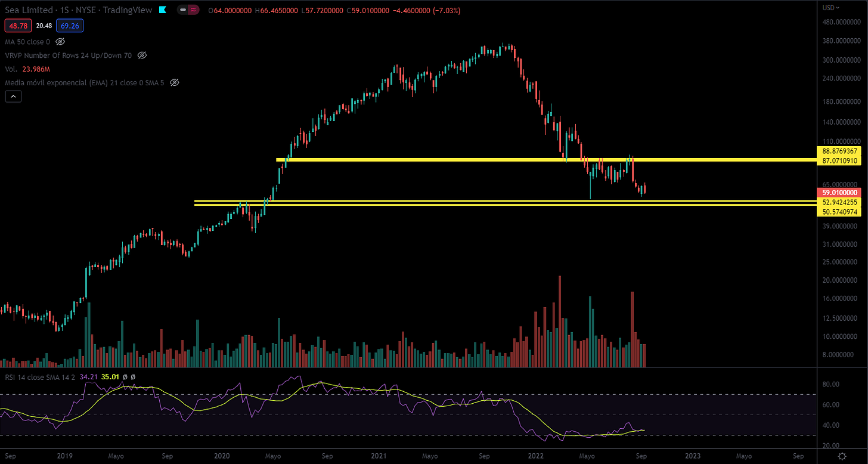The image size is (868, 464).
Task: Click the Sea Limited · 1S · NYSE title
Action: [77, 10]
